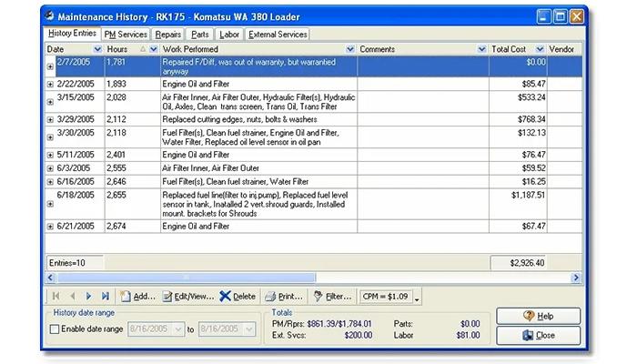The height and width of the screenshot is (364, 637).
Task: Click the Entries=10 footer cell
Action: 75,263
